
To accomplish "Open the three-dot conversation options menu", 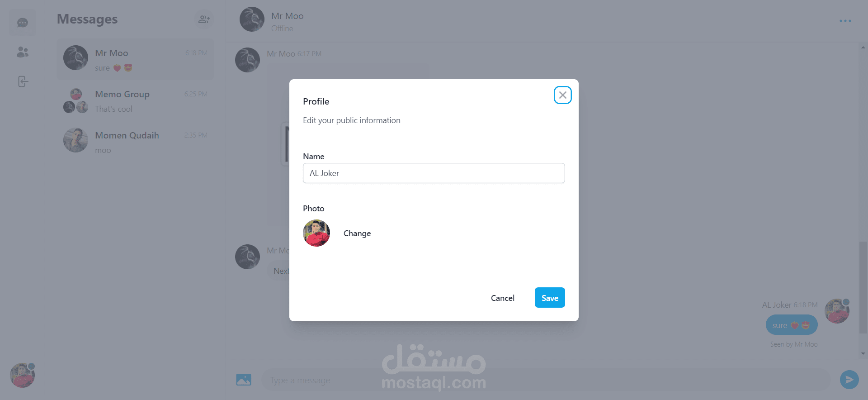I will click(x=845, y=21).
